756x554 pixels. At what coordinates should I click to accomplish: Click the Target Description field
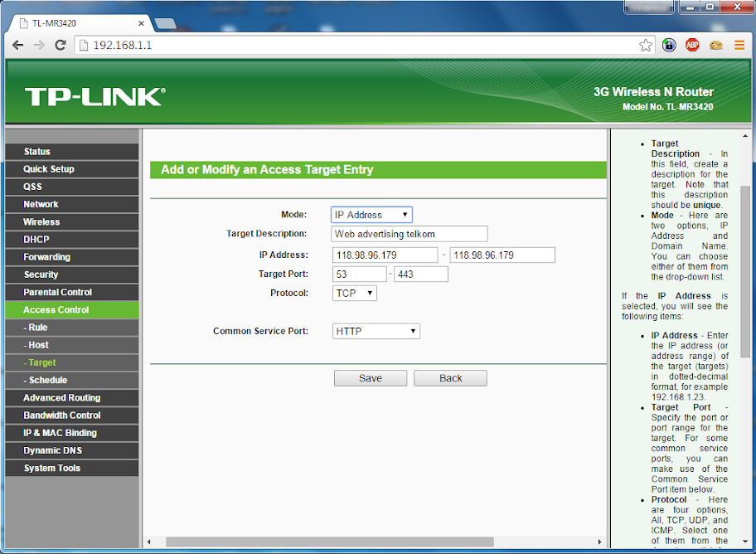coord(409,234)
